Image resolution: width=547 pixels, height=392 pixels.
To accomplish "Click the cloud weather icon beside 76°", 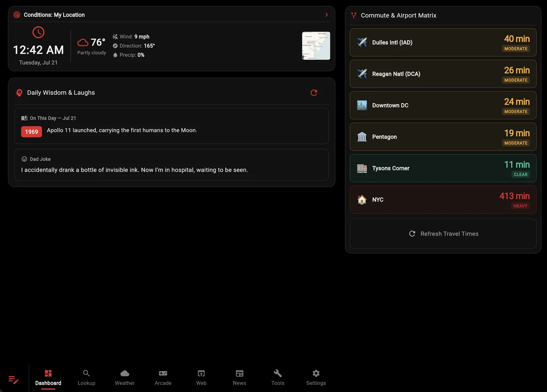I will (x=83, y=42).
